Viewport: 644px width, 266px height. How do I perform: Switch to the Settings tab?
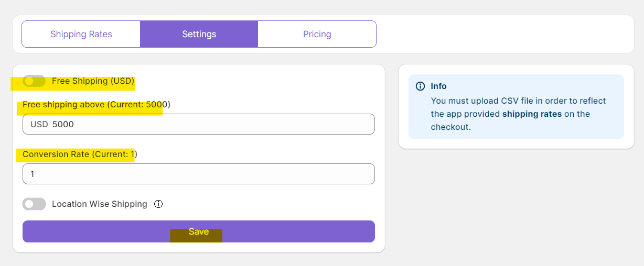(x=199, y=34)
